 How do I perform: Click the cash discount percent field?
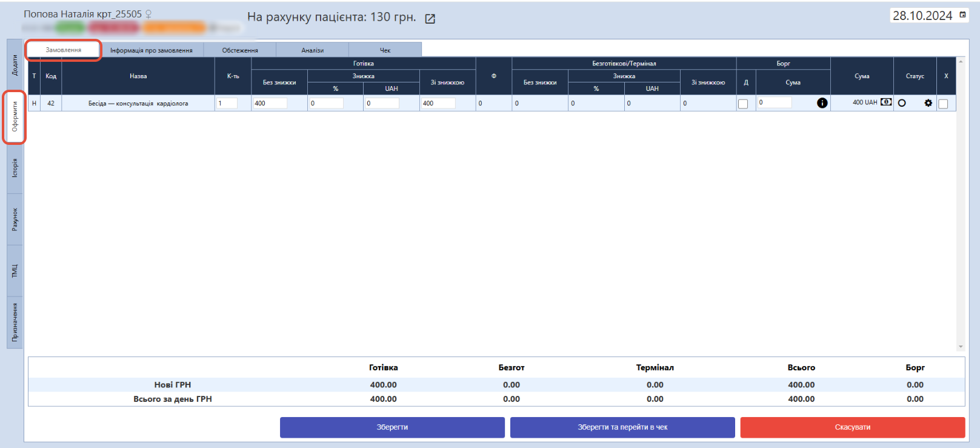[326, 104]
